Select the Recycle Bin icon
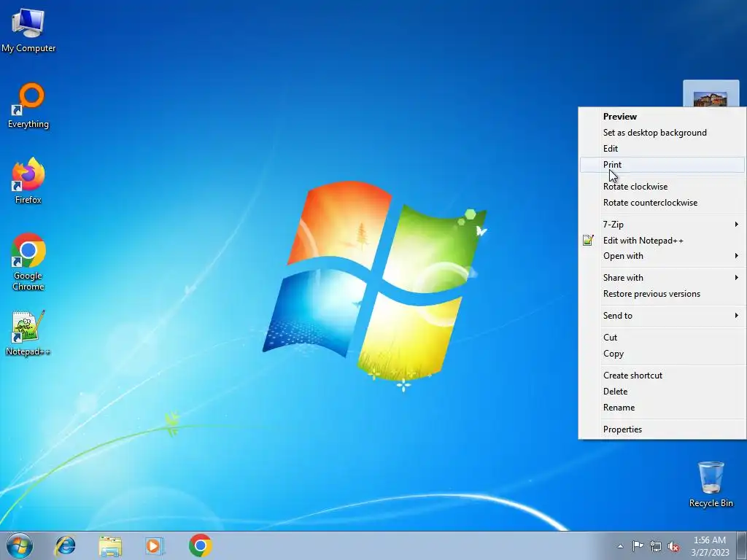 coord(711,484)
